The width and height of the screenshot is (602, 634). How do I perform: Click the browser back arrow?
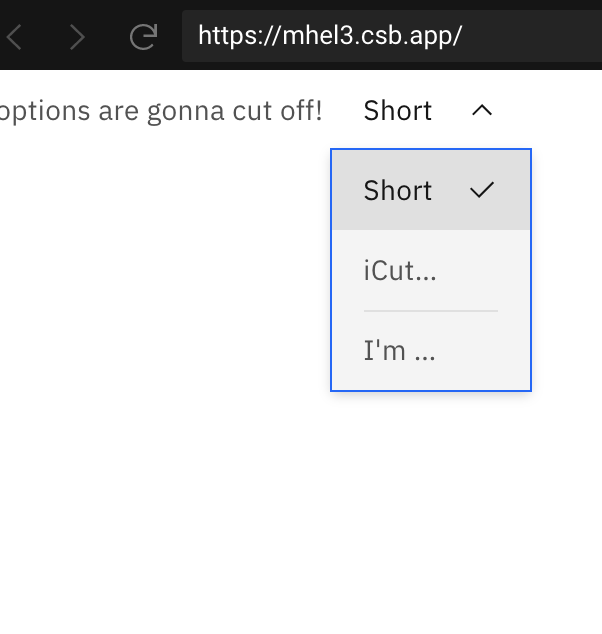point(15,38)
